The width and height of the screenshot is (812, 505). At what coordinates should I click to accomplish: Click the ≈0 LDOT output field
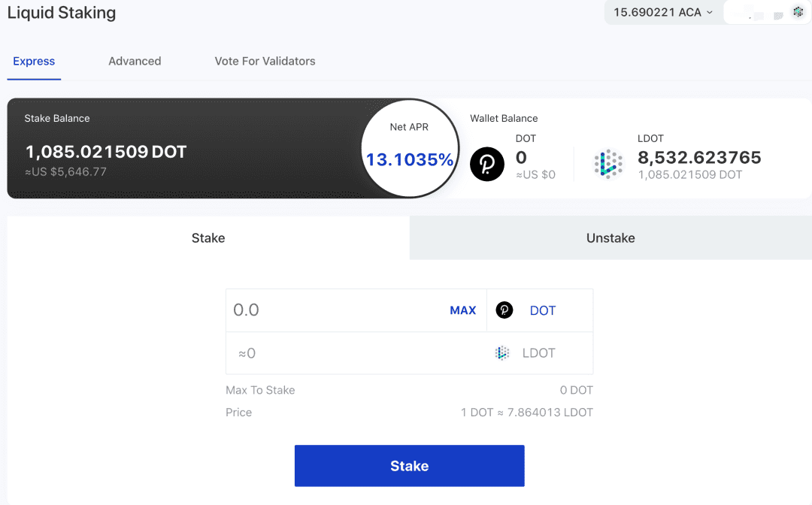(409, 353)
